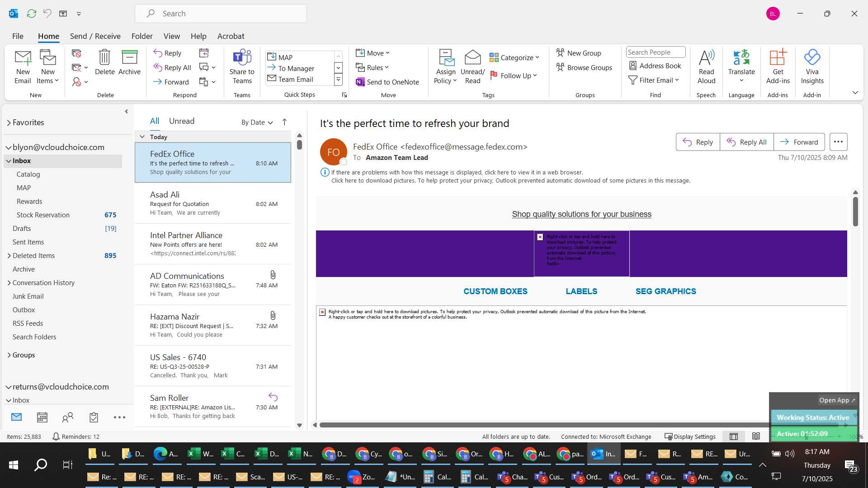Viewport: 868px width, 488px height.
Task: Open the CUSTOM BOXES link
Action: (x=495, y=291)
